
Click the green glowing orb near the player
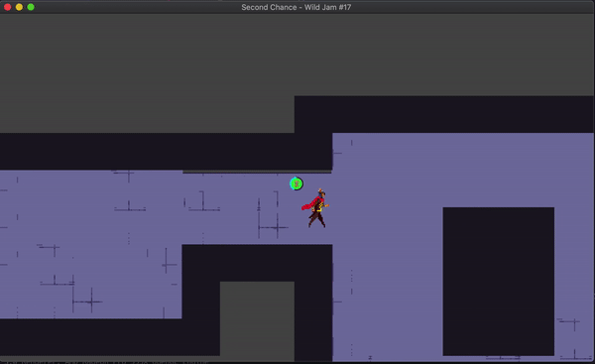tap(296, 183)
